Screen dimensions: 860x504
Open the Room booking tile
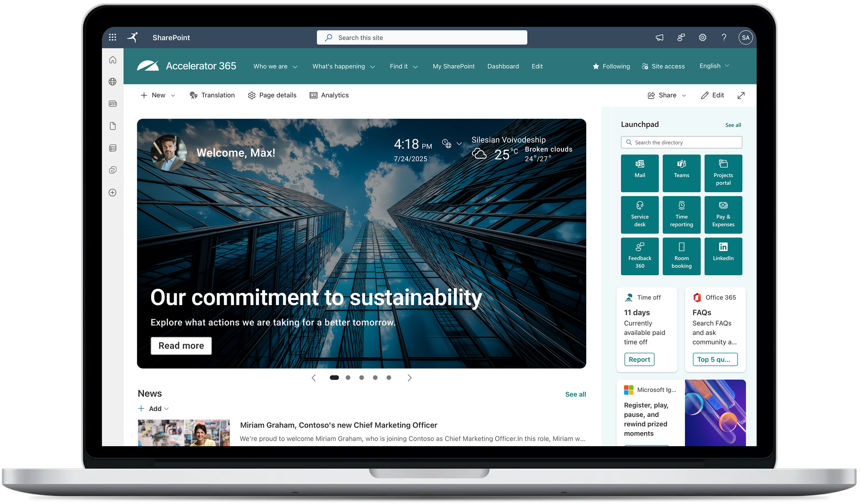coord(681,256)
